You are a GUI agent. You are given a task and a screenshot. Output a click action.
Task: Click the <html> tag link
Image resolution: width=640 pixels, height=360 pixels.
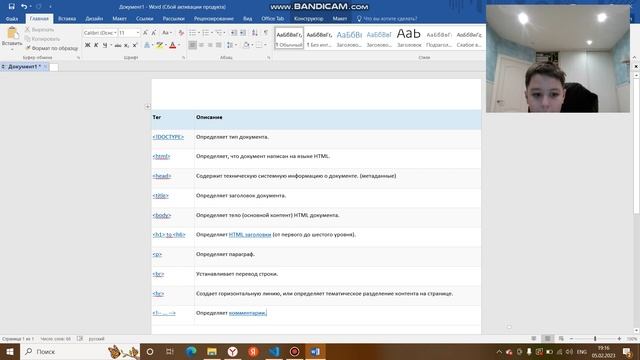(161, 156)
